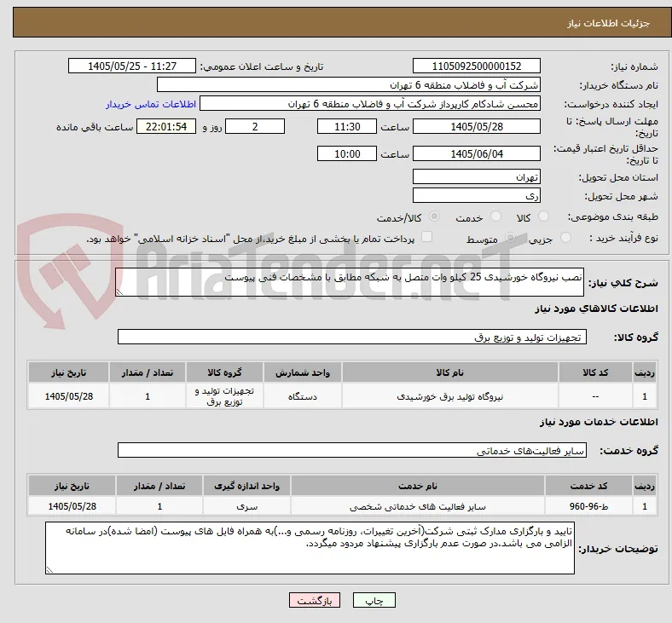Select the کالا/خدمت radio button

click(434, 216)
